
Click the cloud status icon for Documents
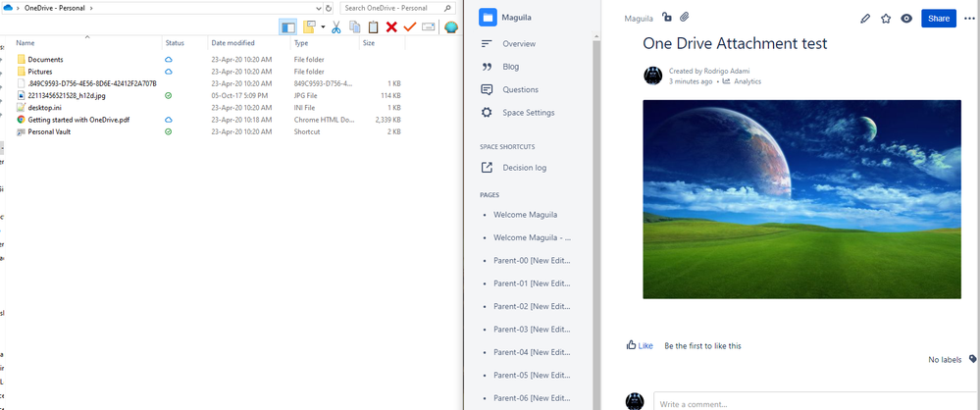(x=168, y=60)
